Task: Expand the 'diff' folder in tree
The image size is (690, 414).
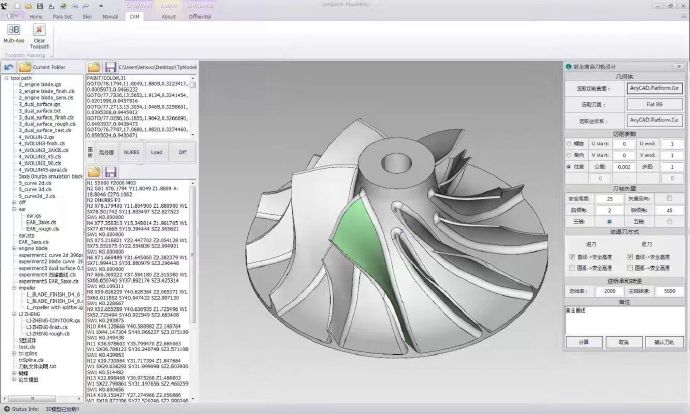Action: pyautogui.click(x=12, y=200)
